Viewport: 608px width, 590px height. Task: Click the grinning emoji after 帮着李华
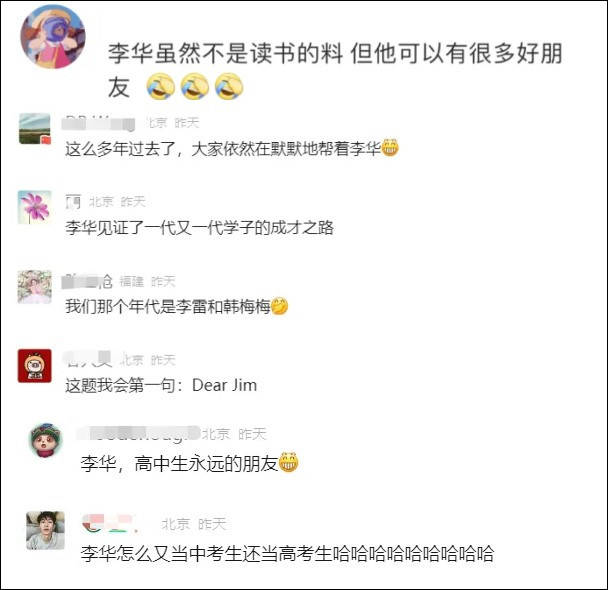[390, 148]
